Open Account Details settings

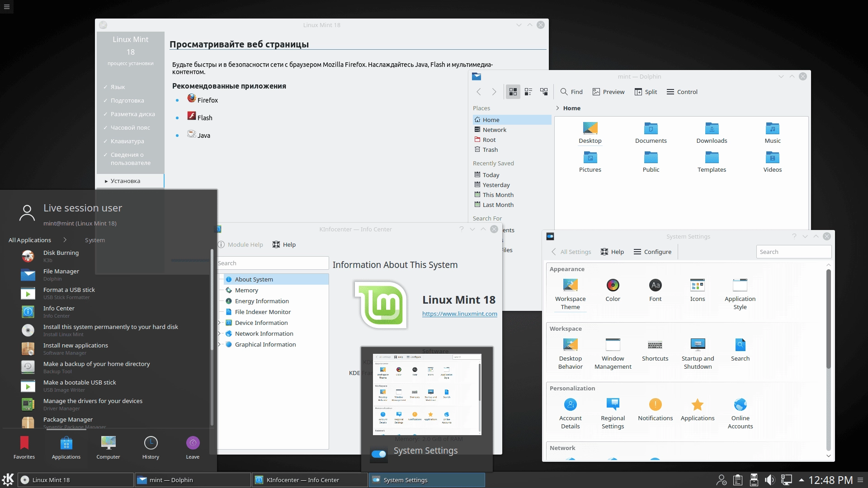point(570,414)
